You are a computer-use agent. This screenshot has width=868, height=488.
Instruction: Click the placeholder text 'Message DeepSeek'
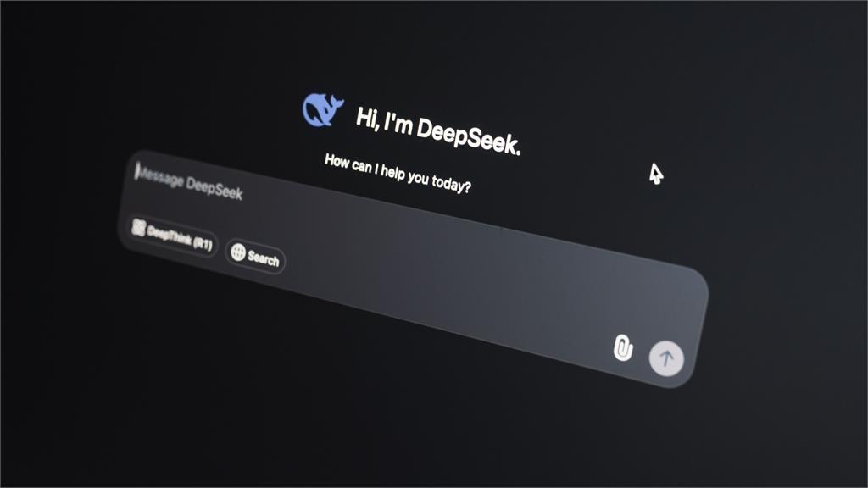[190, 182]
